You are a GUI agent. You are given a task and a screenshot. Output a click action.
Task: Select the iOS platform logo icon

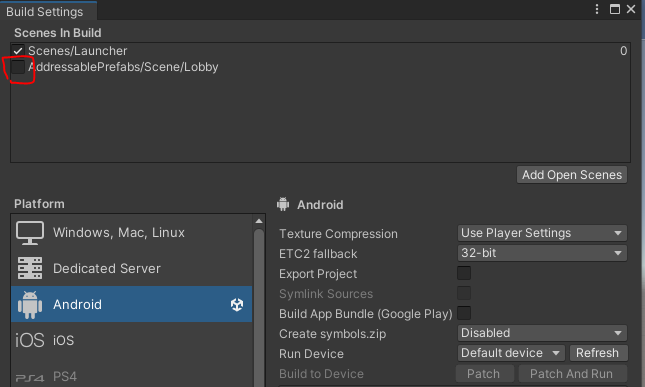coord(30,340)
